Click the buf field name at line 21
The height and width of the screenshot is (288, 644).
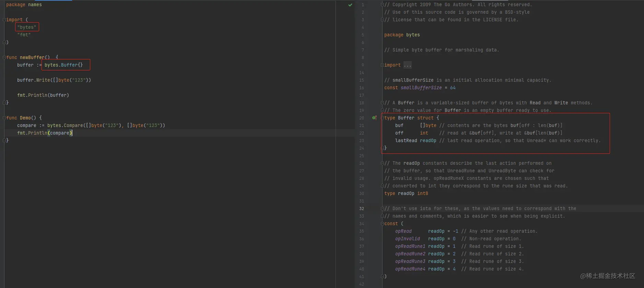click(399, 126)
